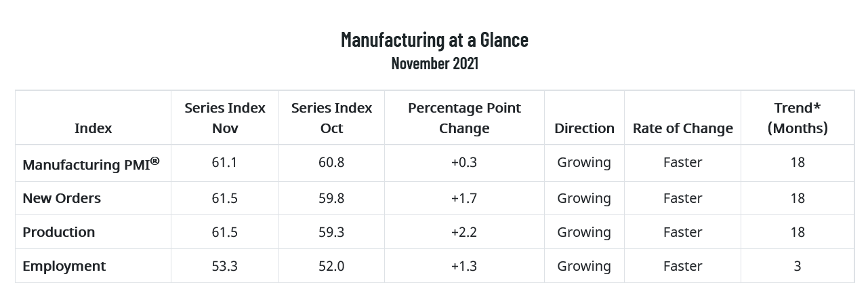The height and width of the screenshot is (283, 868).
Task: Select the November 2021 subtitle
Action: pos(434,63)
